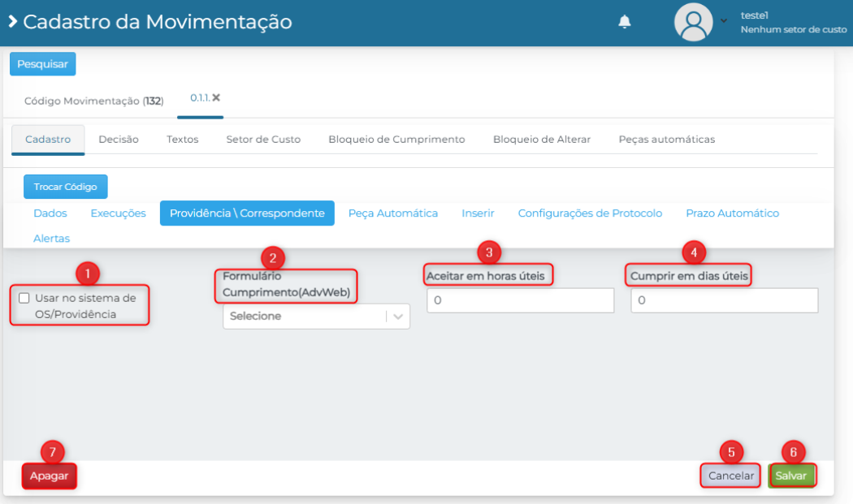Focus the Cumprir em dias úteis field

[724, 300]
